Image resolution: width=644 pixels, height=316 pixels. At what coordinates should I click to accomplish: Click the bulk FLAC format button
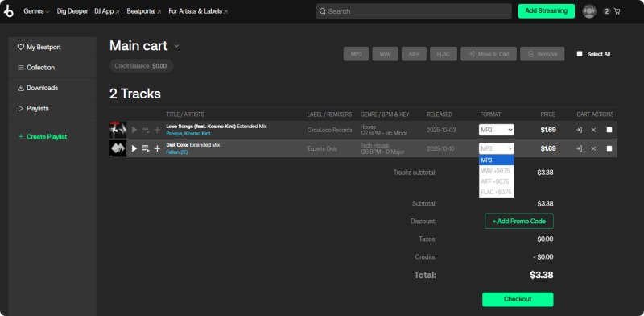(x=444, y=54)
